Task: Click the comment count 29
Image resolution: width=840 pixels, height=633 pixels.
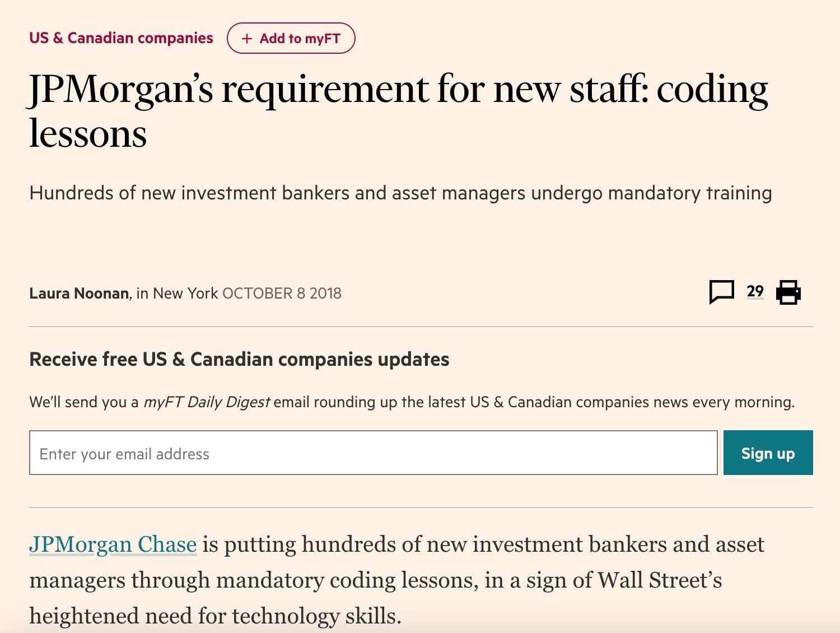Action: (755, 291)
